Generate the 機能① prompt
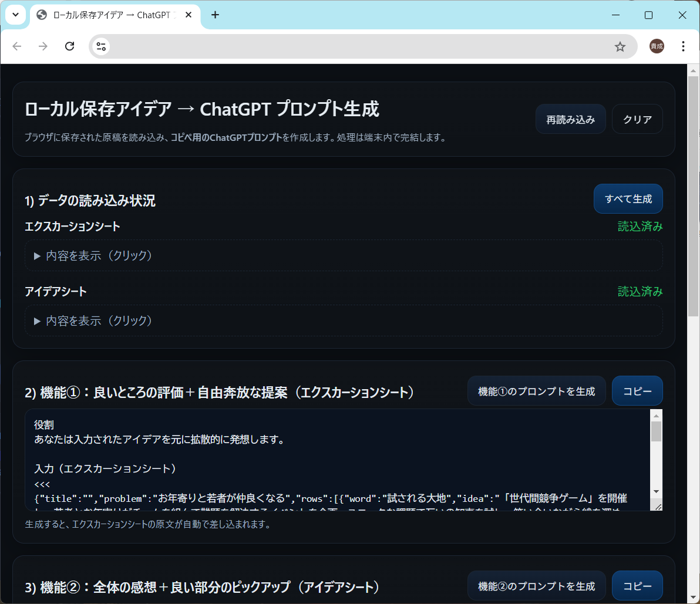 536,391
